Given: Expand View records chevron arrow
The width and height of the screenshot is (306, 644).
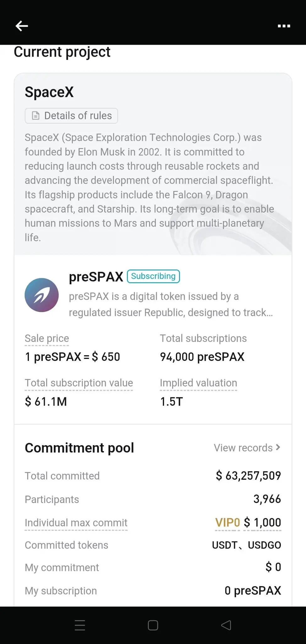Looking at the screenshot, I should [x=278, y=447].
